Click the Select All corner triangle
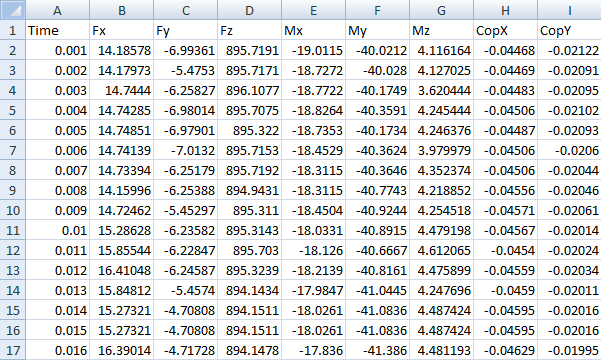The image size is (601, 360). (x=13, y=10)
